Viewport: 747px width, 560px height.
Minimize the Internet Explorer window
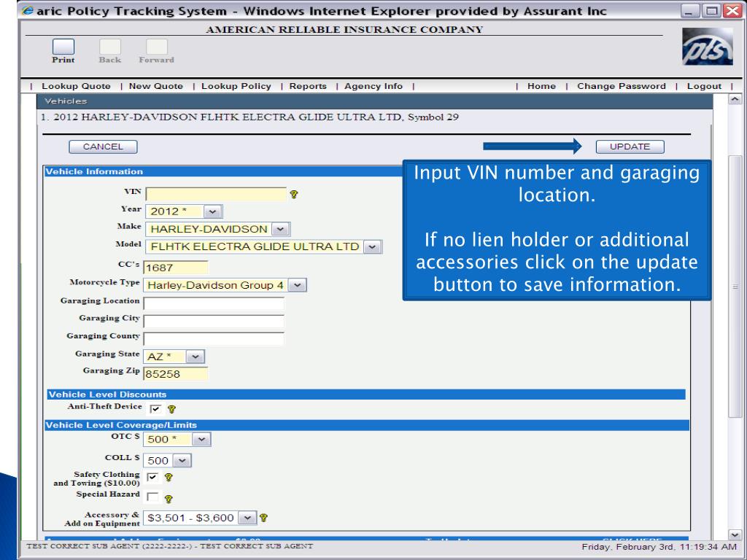coord(689,10)
